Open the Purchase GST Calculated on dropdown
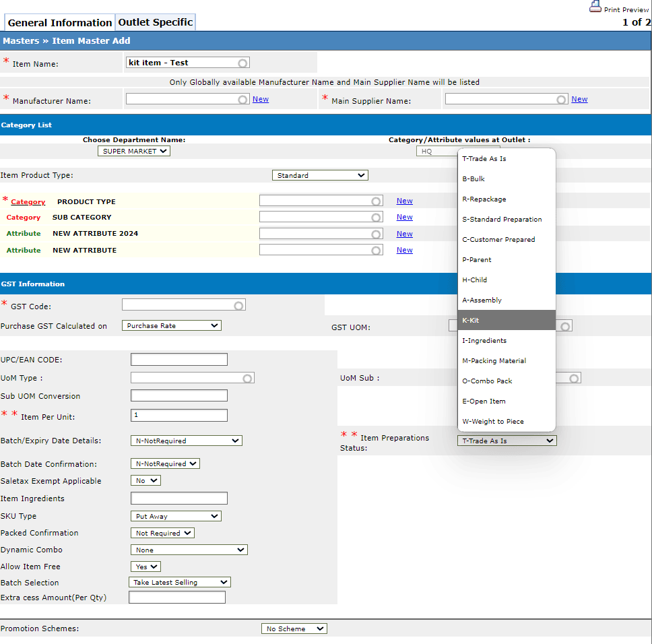Screen dimensions: 652x644 [171, 325]
